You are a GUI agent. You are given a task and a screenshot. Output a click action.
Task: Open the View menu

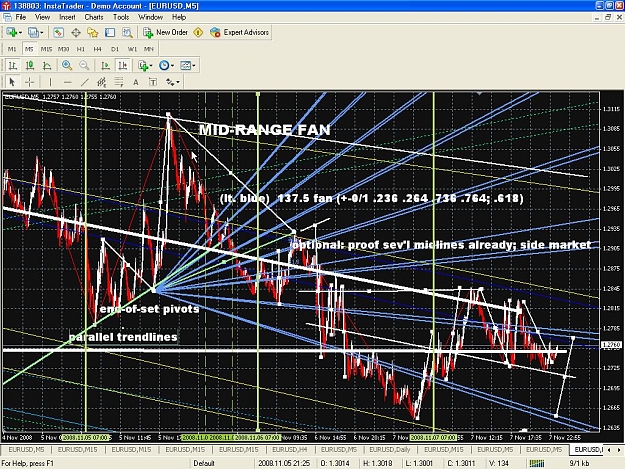pos(43,17)
